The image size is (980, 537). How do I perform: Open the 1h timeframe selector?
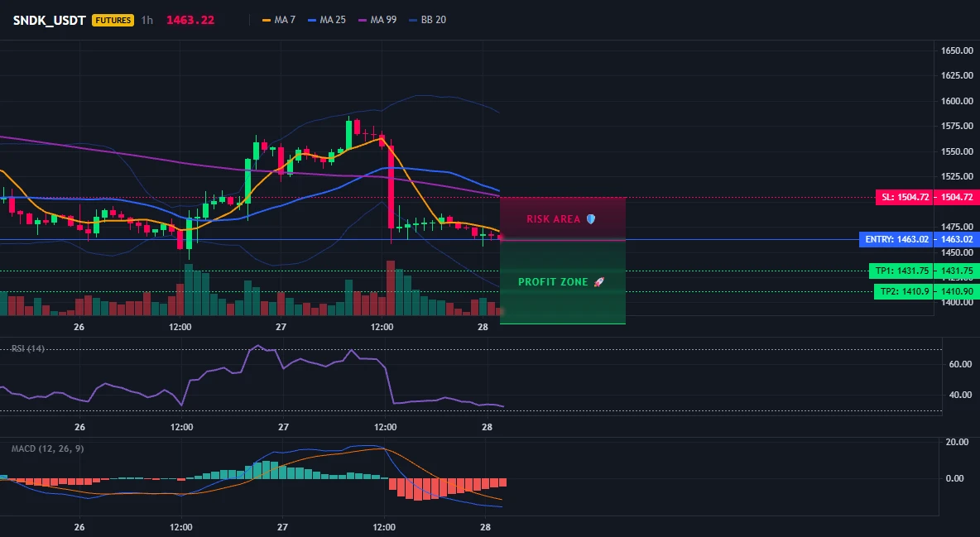[x=147, y=20]
